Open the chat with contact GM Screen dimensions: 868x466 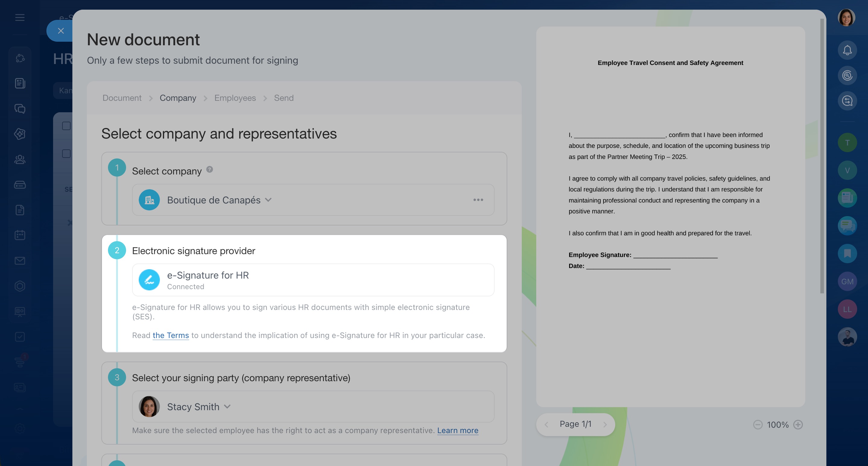point(847,282)
